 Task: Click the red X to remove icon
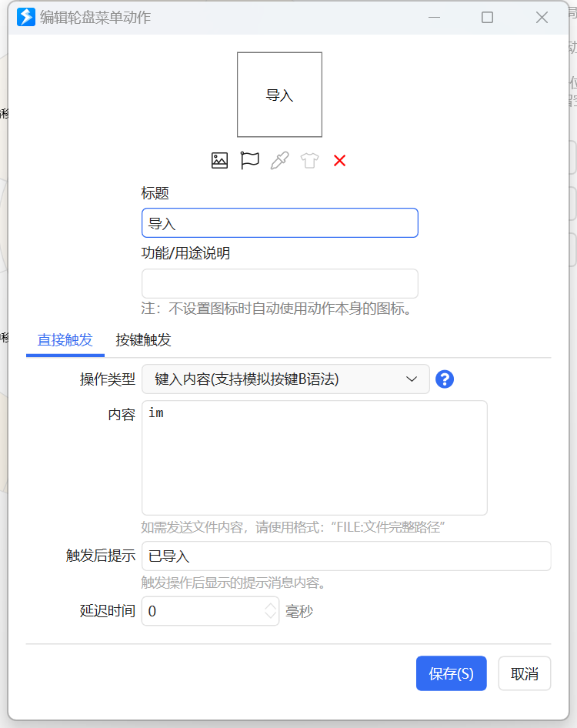coord(339,161)
